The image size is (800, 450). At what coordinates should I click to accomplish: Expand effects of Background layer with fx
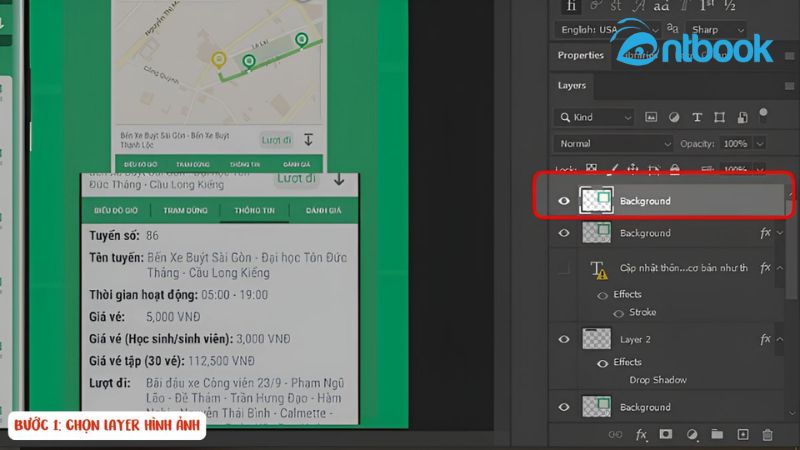[780, 233]
